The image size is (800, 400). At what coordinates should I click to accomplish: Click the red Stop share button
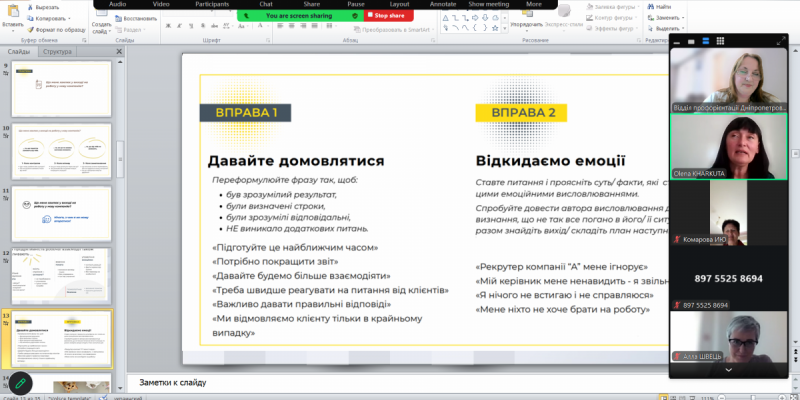[x=389, y=16]
